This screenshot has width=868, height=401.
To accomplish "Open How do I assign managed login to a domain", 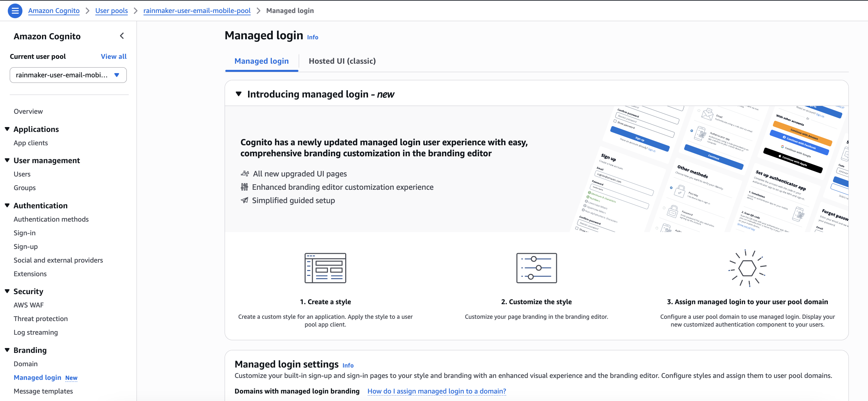I will tap(437, 391).
